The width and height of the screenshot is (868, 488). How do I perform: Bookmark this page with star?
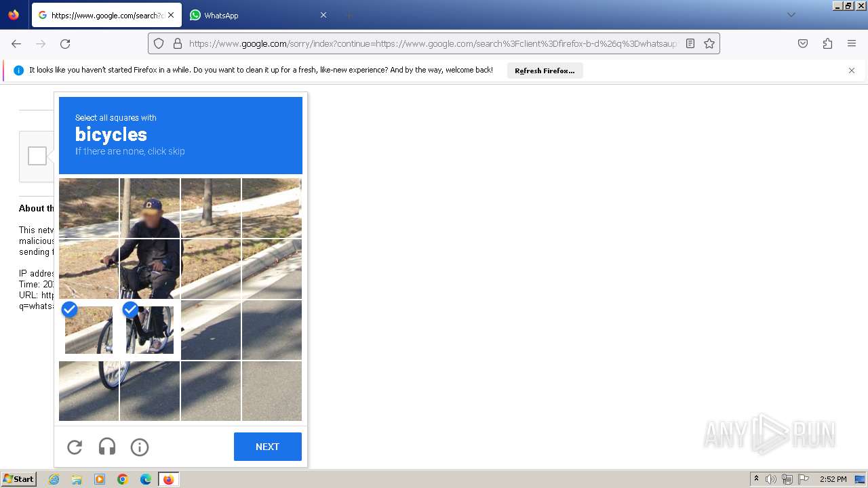[x=709, y=43]
